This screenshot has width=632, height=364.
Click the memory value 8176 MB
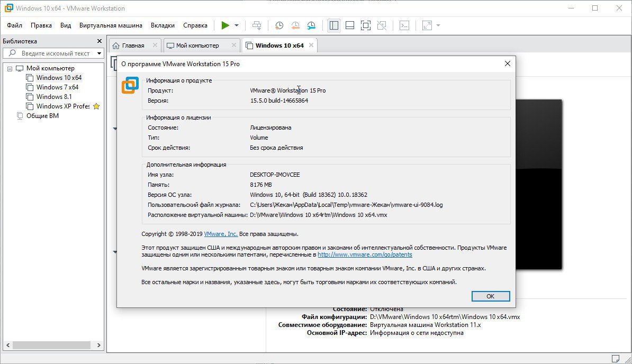(261, 185)
